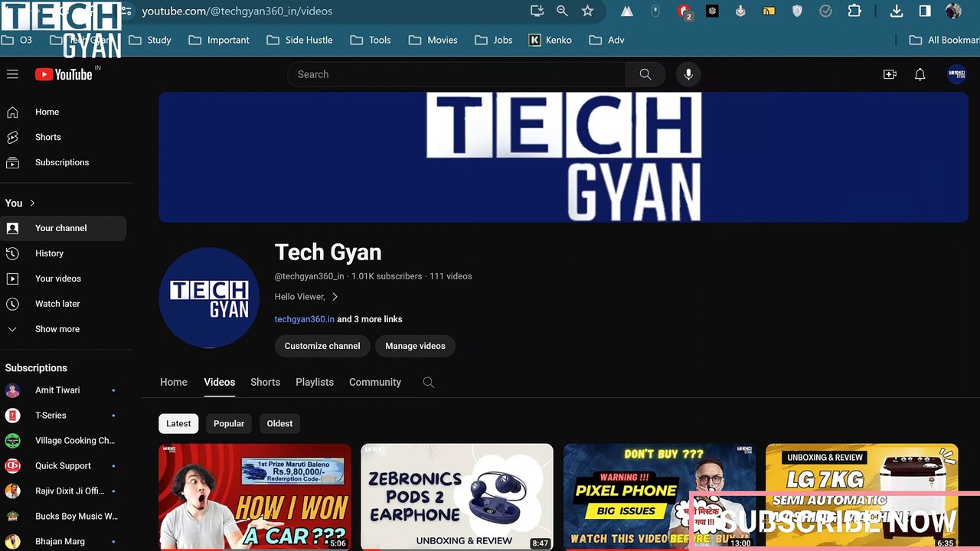This screenshot has width=980, height=551.
Task: Sort videos by Latest
Action: 178,423
